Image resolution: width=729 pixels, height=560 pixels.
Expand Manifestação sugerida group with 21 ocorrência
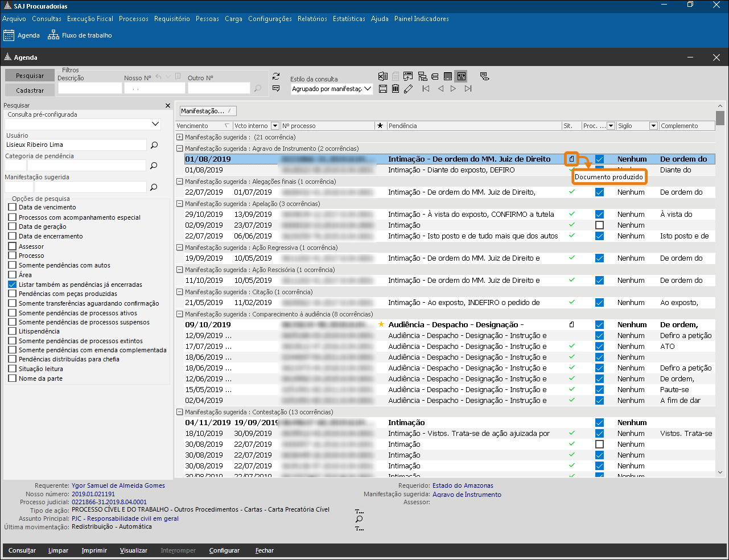point(180,137)
